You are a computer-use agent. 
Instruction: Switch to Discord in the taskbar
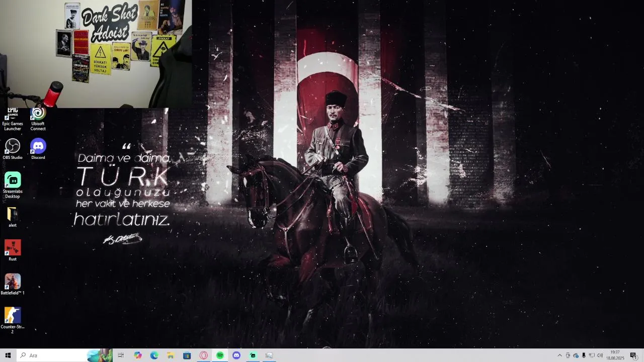coord(236,355)
